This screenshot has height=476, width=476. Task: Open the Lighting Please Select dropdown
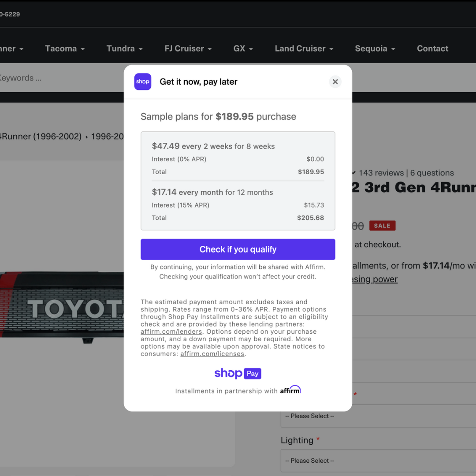pyautogui.click(x=378, y=461)
